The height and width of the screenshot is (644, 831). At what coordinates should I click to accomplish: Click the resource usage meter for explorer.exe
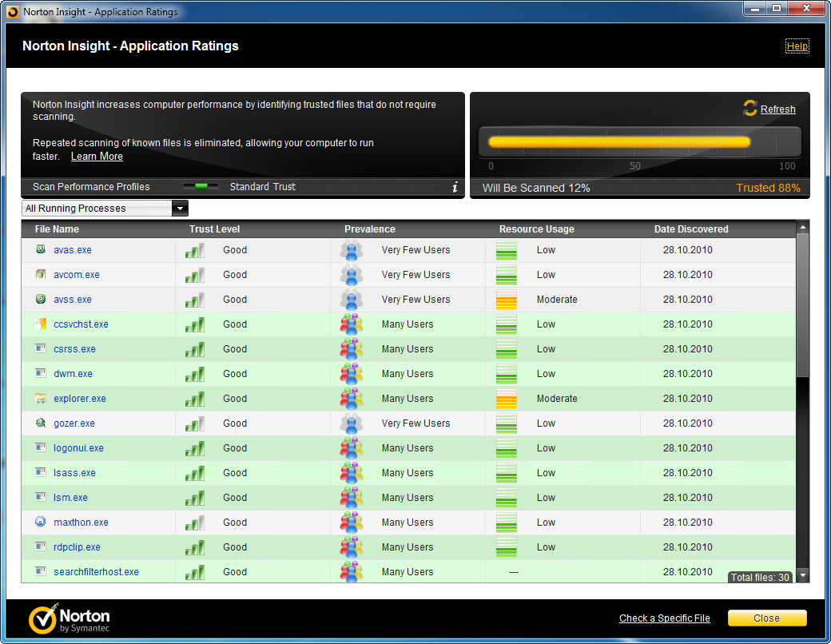[506, 399]
